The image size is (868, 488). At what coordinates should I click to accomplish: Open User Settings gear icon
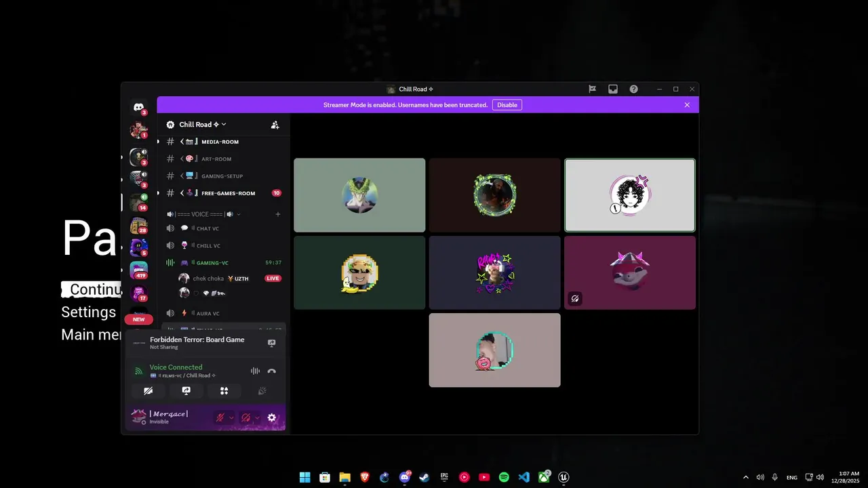tap(272, 418)
